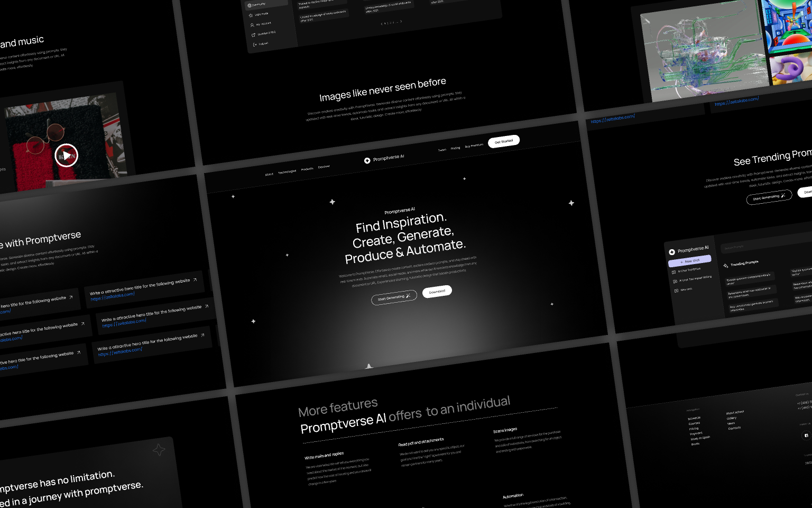Image resolution: width=812 pixels, height=508 pixels.
Task: Click the Promptverse AI star logo in navbar
Action: 367,160
